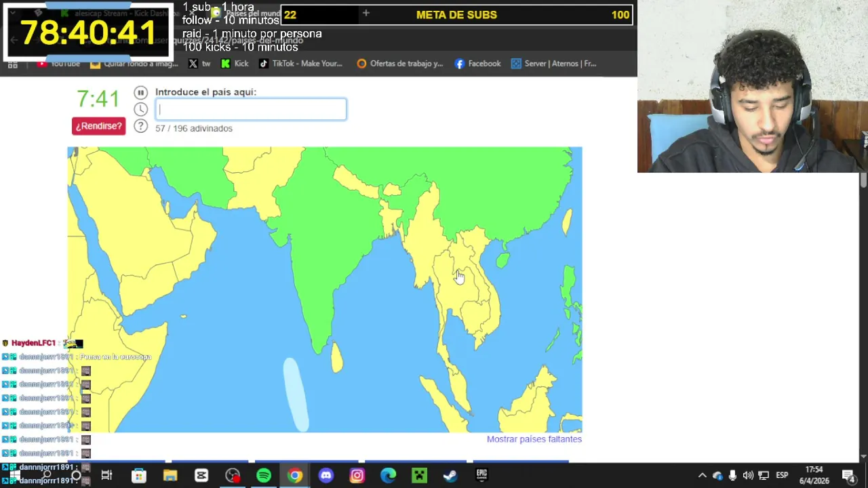
Task: Expand the system tray hidden icons chevron
Action: pyautogui.click(x=703, y=476)
